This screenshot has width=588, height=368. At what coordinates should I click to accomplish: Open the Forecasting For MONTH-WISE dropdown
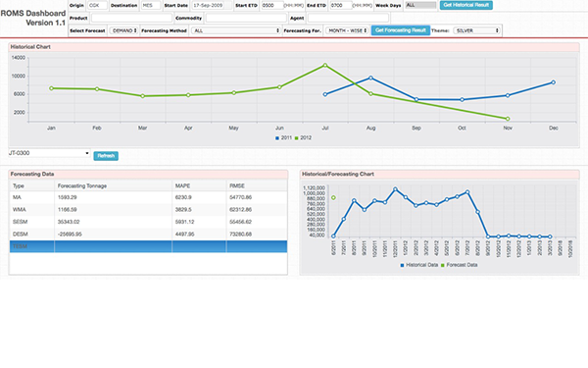[x=347, y=30]
